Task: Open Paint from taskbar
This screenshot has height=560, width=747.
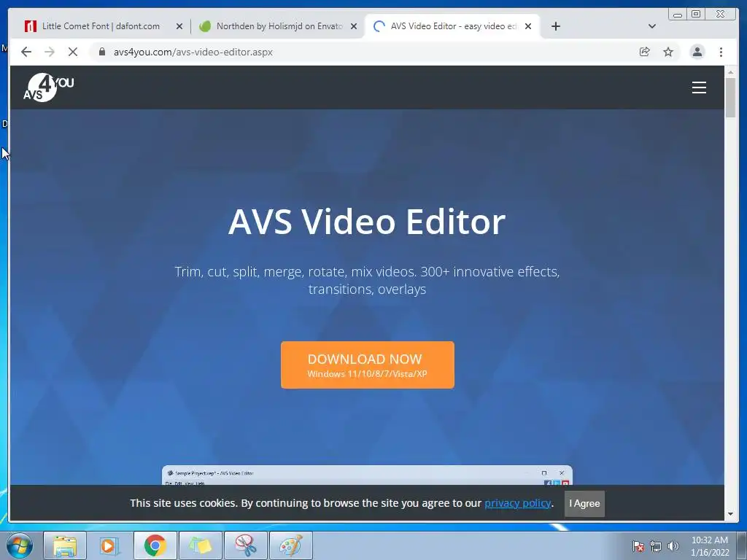Action: pyautogui.click(x=290, y=545)
